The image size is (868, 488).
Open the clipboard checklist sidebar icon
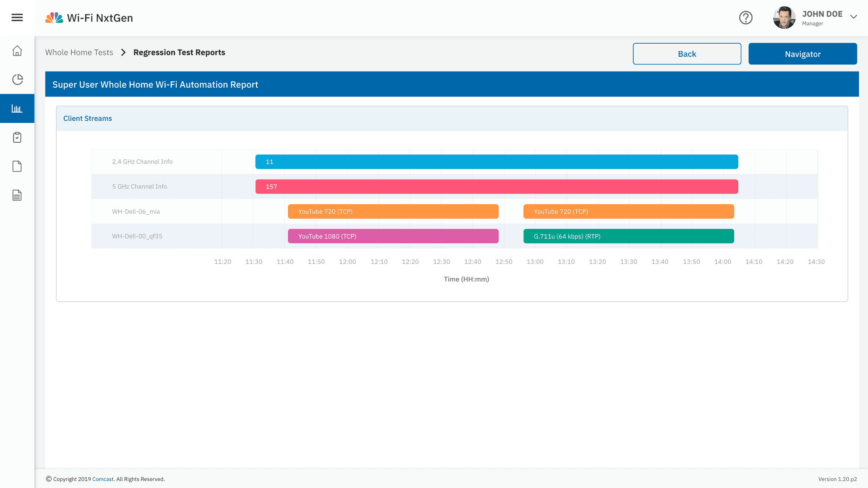click(17, 137)
